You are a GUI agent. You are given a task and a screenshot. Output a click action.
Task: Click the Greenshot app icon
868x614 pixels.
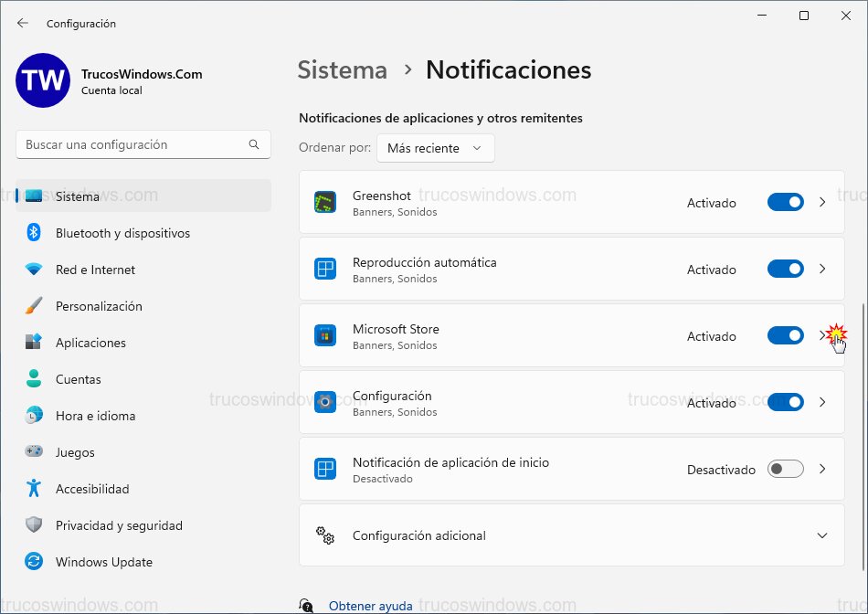point(329,202)
